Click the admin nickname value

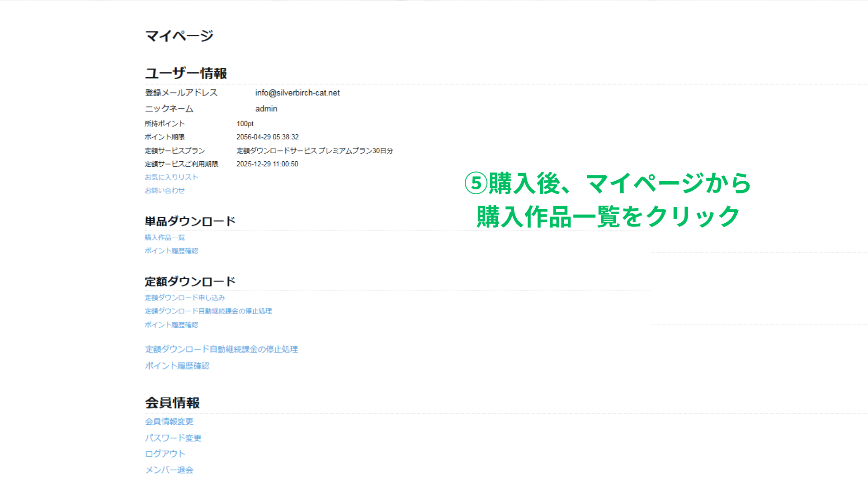click(x=266, y=108)
